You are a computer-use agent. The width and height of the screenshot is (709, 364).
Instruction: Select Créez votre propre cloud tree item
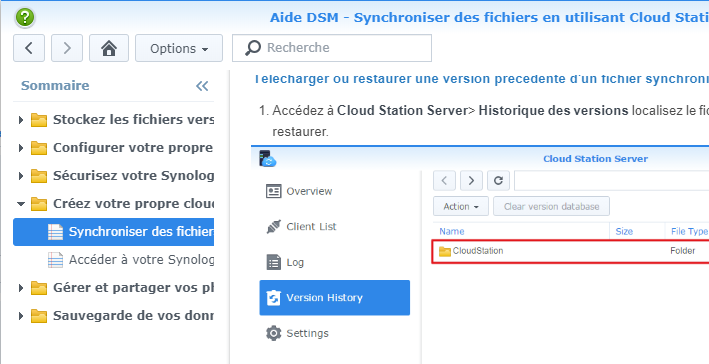pos(113,204)
